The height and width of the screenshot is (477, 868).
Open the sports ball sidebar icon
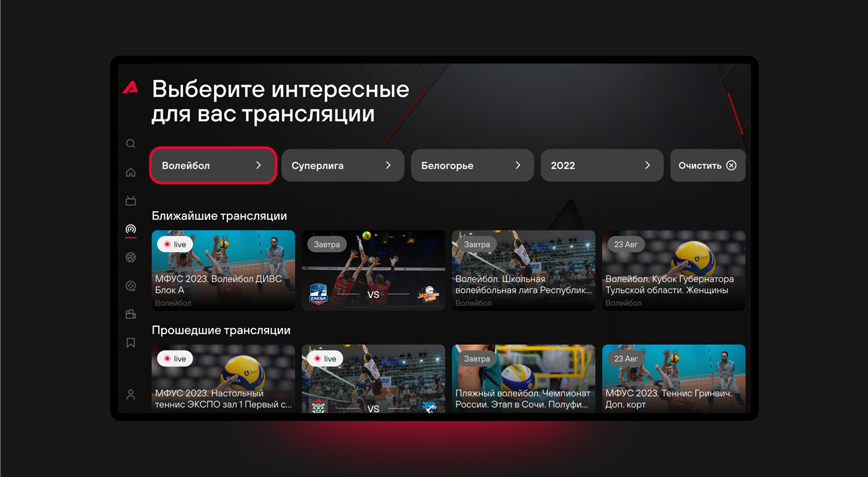[x=131, y=257]
